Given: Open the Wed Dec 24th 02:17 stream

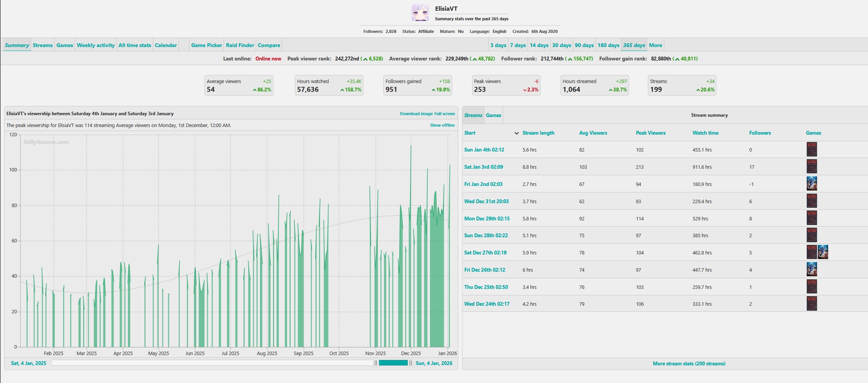Looking at the screenshot, I should point(487,304).
